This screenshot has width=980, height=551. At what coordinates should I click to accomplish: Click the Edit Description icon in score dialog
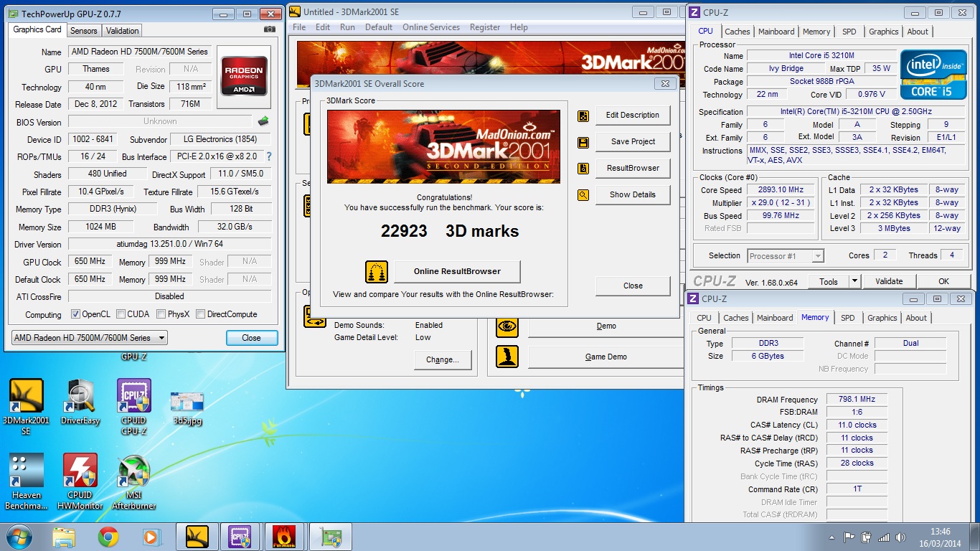tap(583, 116)
